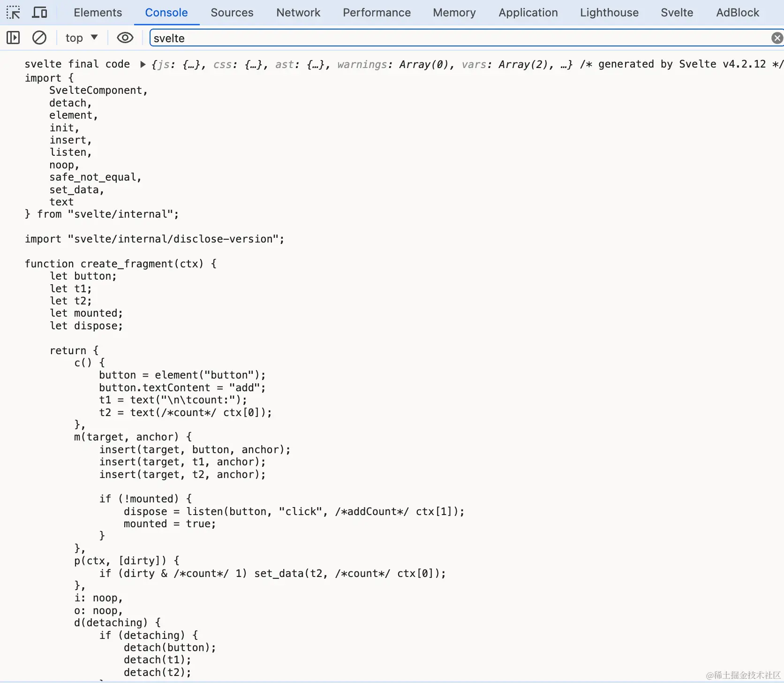Click the 'SvelteComponent,' import line
The image size is (784, 683).
click(x=98, y=90)
